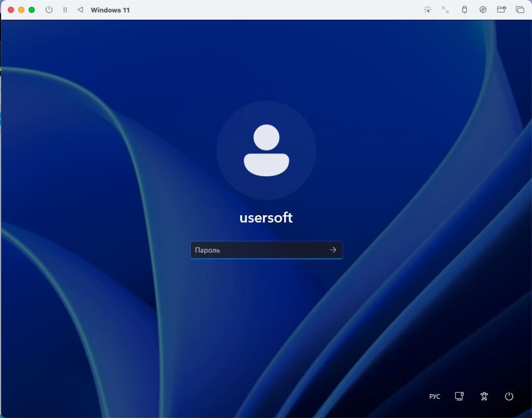Open the accessibility options icon

click(x=484, y=396)
